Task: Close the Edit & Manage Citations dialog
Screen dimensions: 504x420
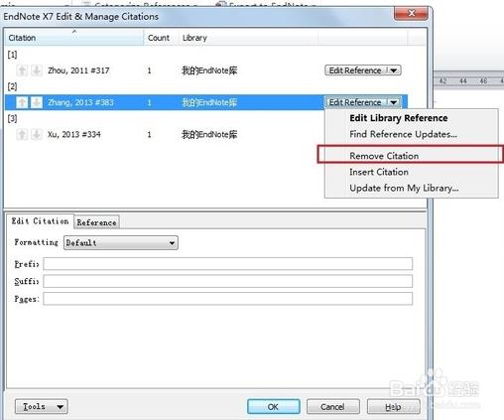Action: click(x=411, y=13)
